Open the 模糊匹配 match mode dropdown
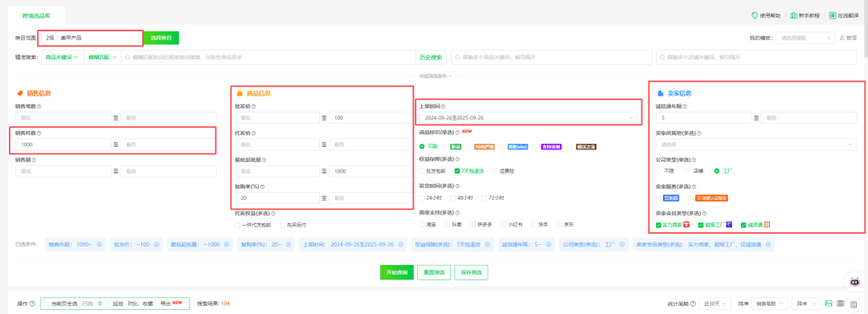Image resolution: width=868 pixels, height=314 pixels. click(103, 57)
